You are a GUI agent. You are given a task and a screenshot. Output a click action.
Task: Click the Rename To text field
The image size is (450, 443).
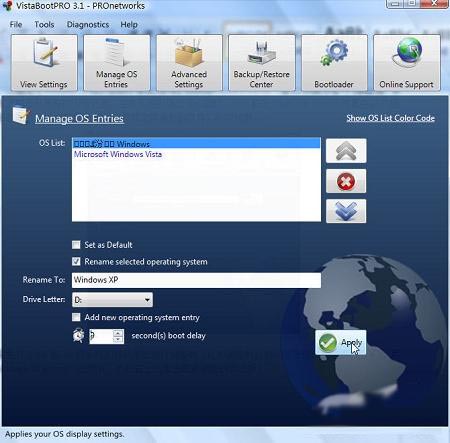(196, 280)
